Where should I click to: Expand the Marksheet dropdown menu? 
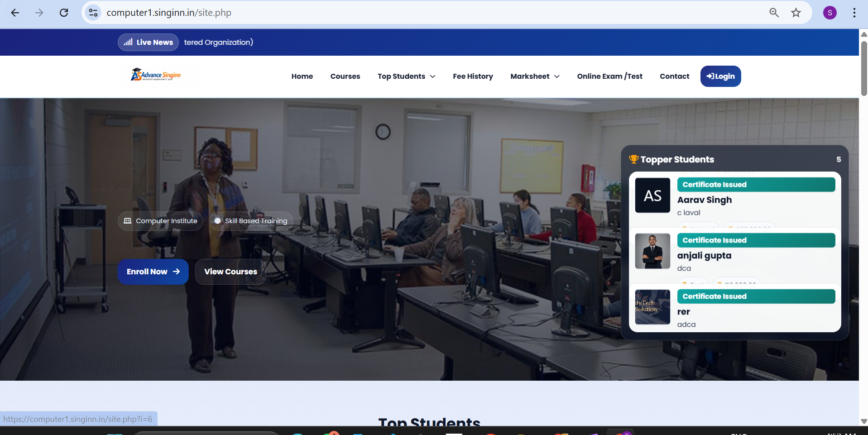point(535,76)
